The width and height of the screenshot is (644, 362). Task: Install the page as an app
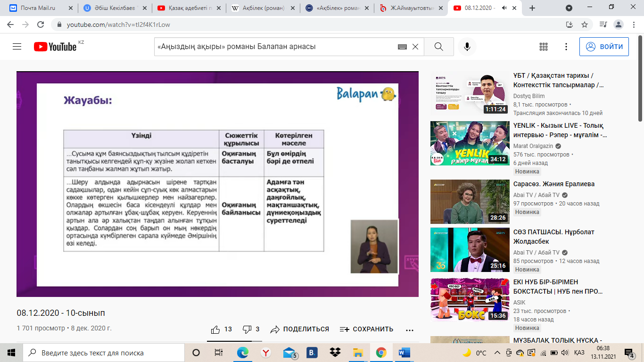click(569, 25)
